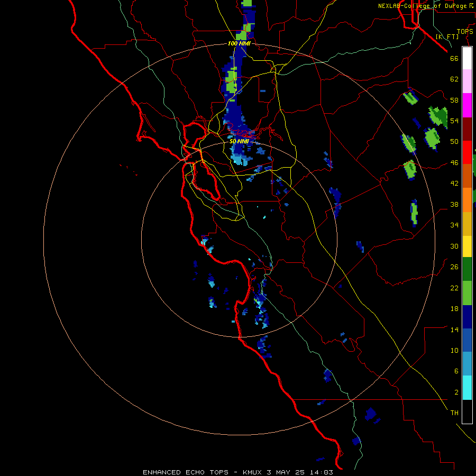
Task: Select the magenta legend swatch
Action: (467, 105)
